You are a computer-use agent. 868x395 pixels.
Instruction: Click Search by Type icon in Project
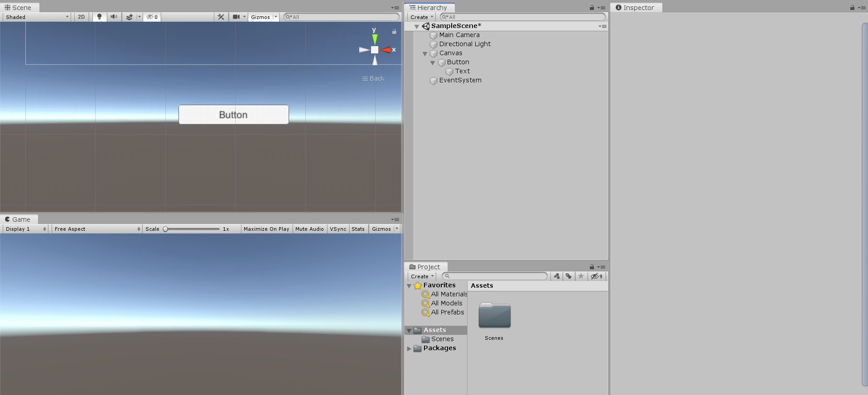pyautogui.click(x=557, y=276)
